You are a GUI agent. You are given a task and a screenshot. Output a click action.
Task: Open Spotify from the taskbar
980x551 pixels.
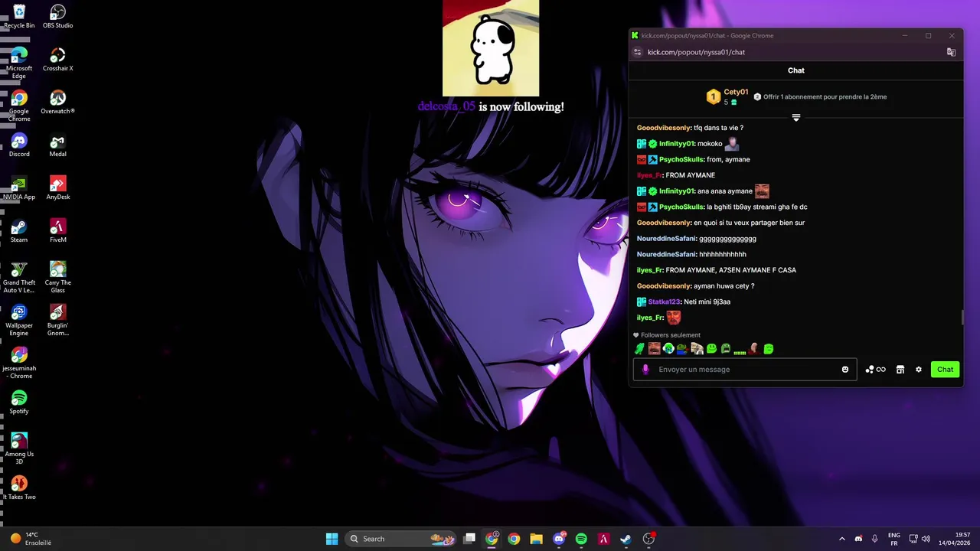click(581, 539)
